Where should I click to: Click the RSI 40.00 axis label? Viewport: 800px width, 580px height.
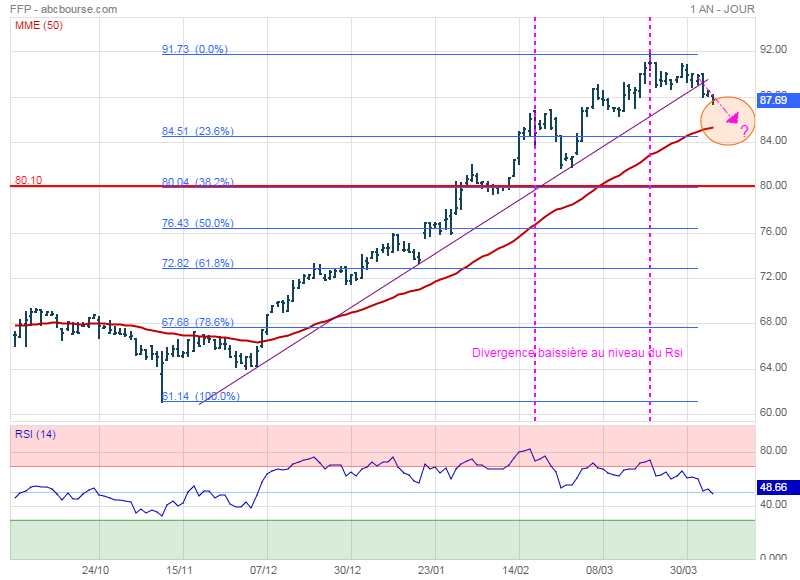[773, 504]
